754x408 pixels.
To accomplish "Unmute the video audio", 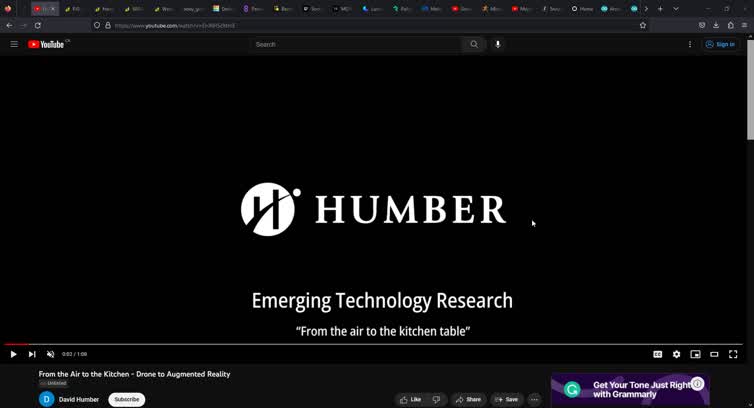I will 51,354.
